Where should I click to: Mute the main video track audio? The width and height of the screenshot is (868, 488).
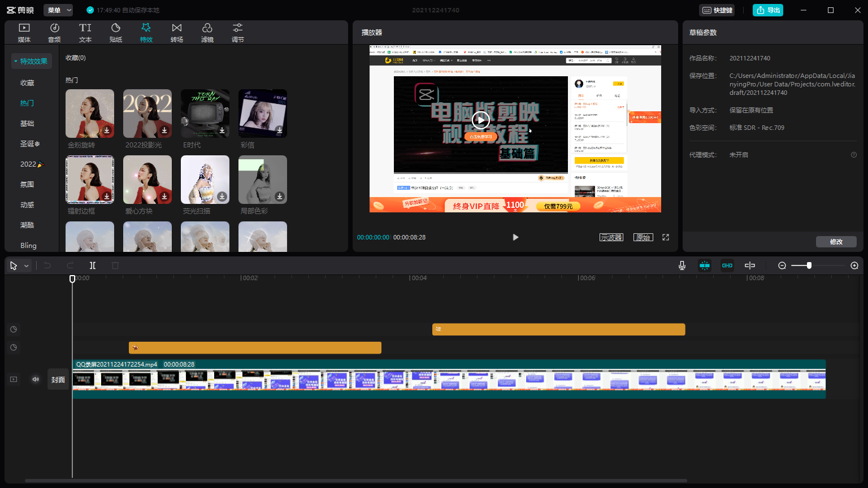(x=36, y=380)
